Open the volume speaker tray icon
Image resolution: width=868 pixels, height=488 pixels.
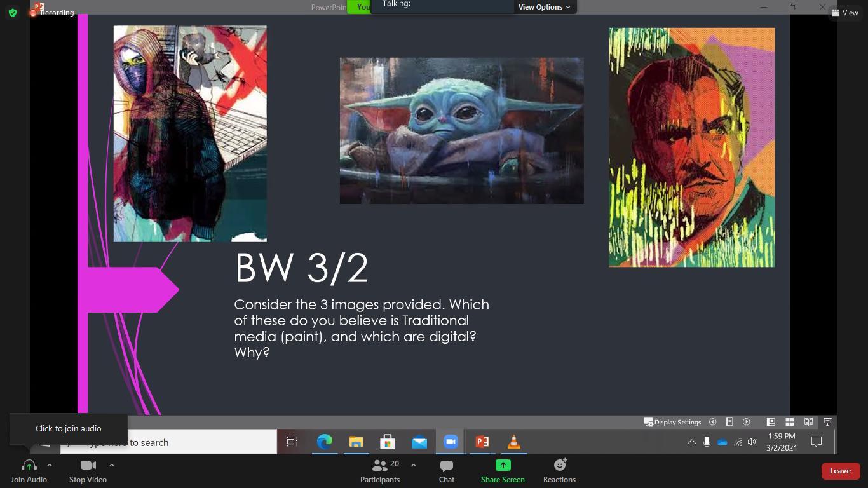(752, 442)
